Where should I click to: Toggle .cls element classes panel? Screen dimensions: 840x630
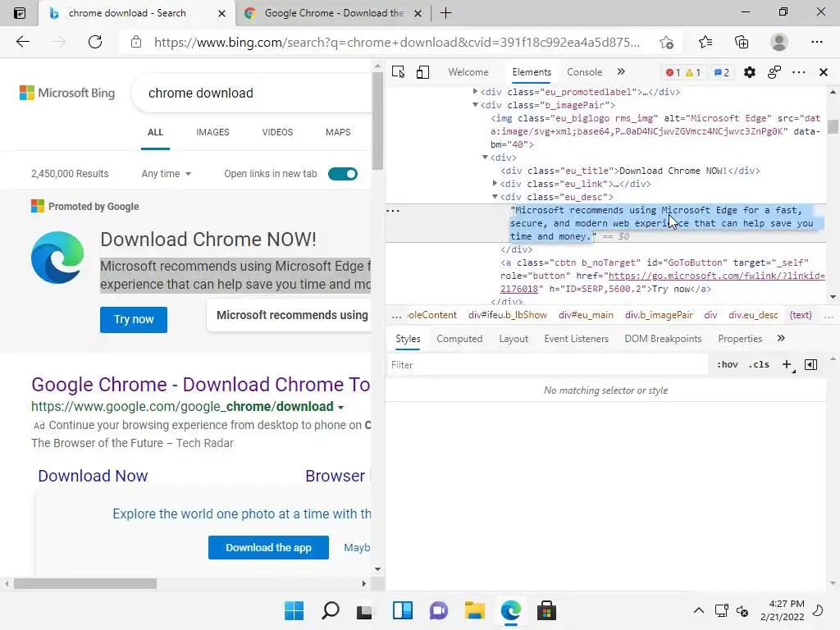(759, 365)
